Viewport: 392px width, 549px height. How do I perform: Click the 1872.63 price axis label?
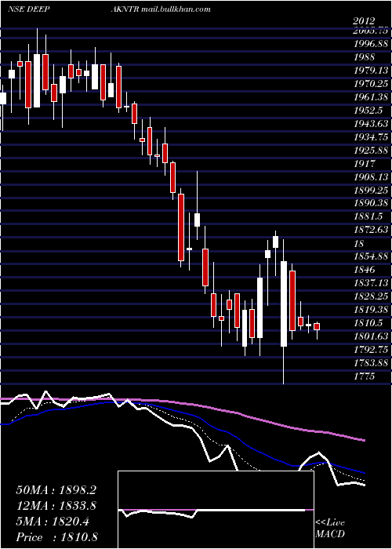[370, 230]
